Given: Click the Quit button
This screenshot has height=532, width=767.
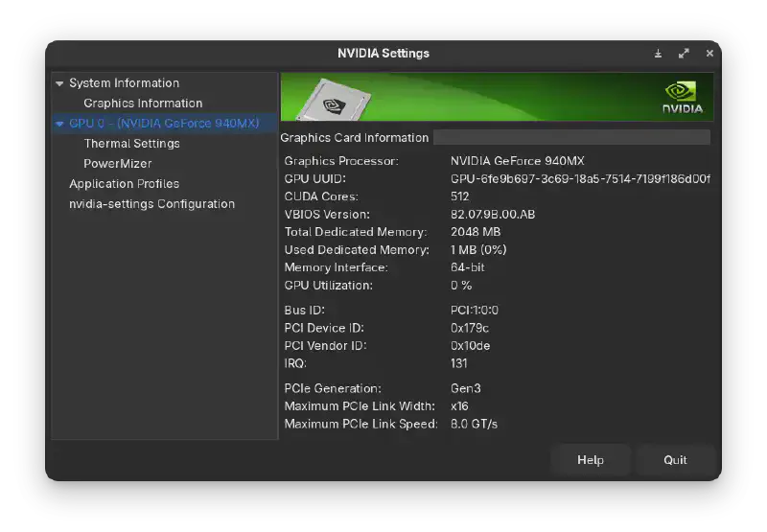Looking at the screenshot, I should tap(675, 460).
